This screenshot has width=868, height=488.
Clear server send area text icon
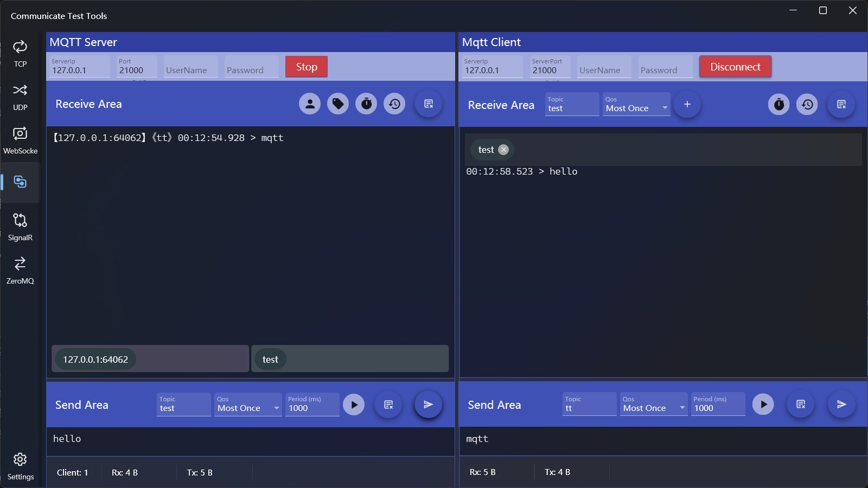[388, 404]
